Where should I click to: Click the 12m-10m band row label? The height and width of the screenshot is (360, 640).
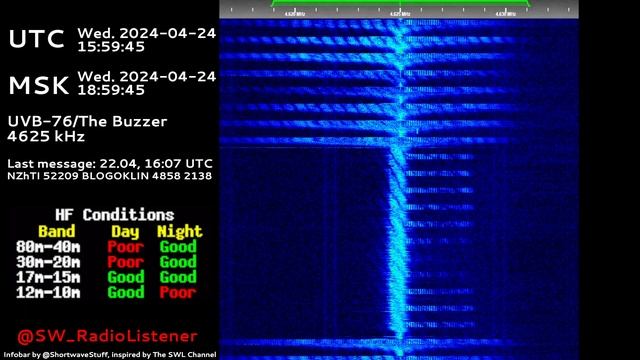point(48,293)
